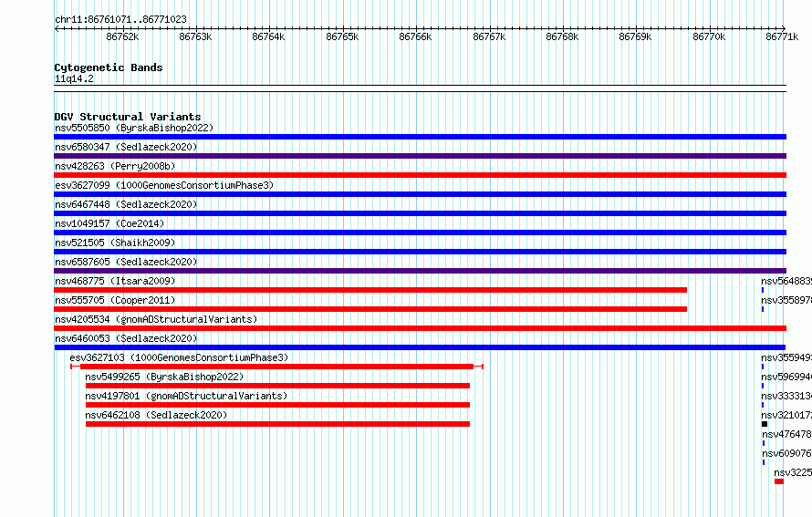Click the purple bar under nsv6580347
This screenshot has width=812, height=517.
(420, 156)
